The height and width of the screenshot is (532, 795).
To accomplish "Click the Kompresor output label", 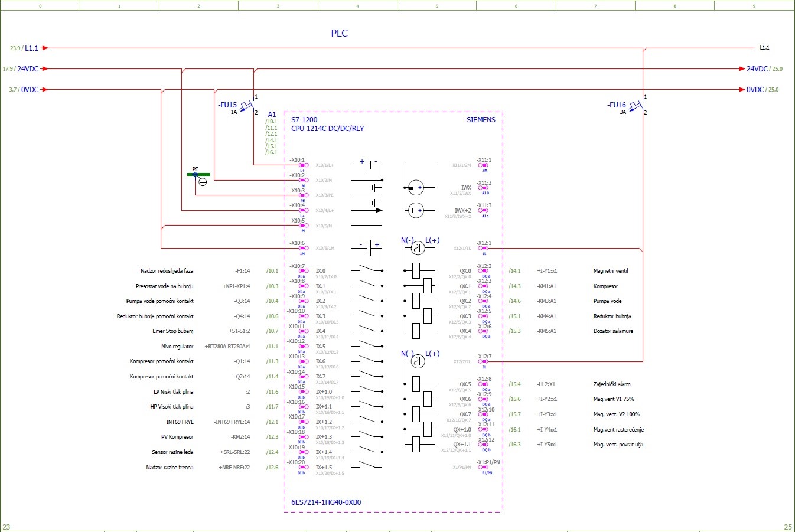I will (605, 286).
